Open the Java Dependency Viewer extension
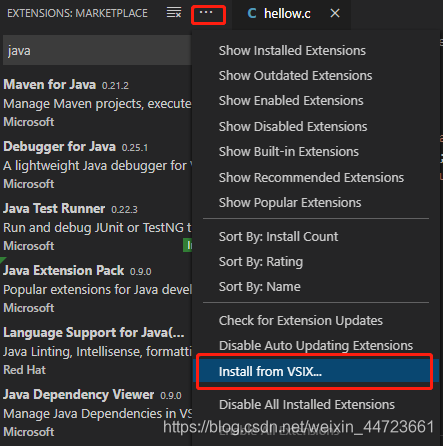This screenshot has width=443, height=446. (x=79, y=395)
